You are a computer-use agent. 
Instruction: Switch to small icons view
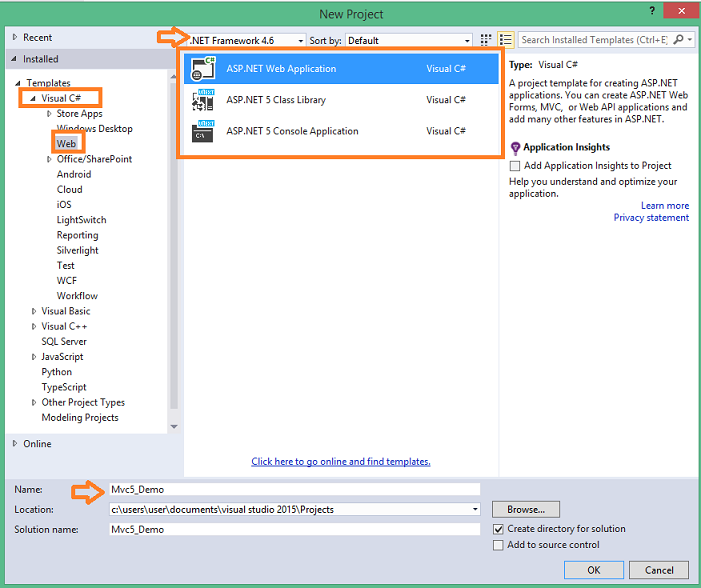(486, 40)
